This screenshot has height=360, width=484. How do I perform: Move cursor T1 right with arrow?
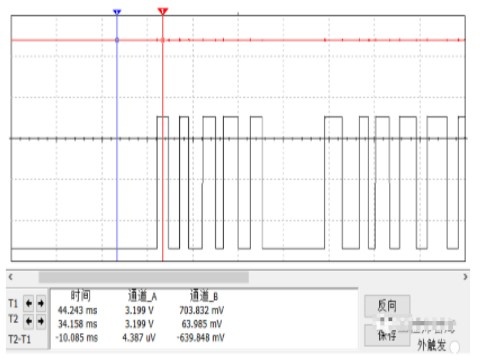click(41, 304)
